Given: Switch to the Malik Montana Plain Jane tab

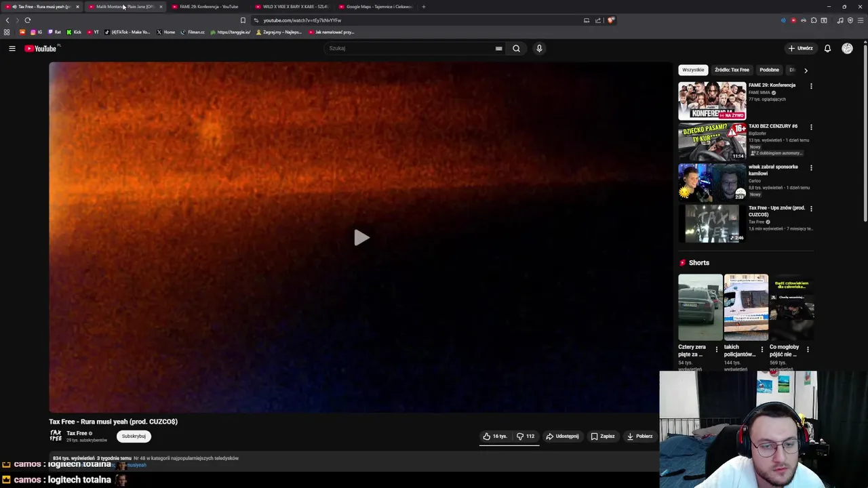Looking at the screenshot, I should pyautogui.click(x=125, y=7).
